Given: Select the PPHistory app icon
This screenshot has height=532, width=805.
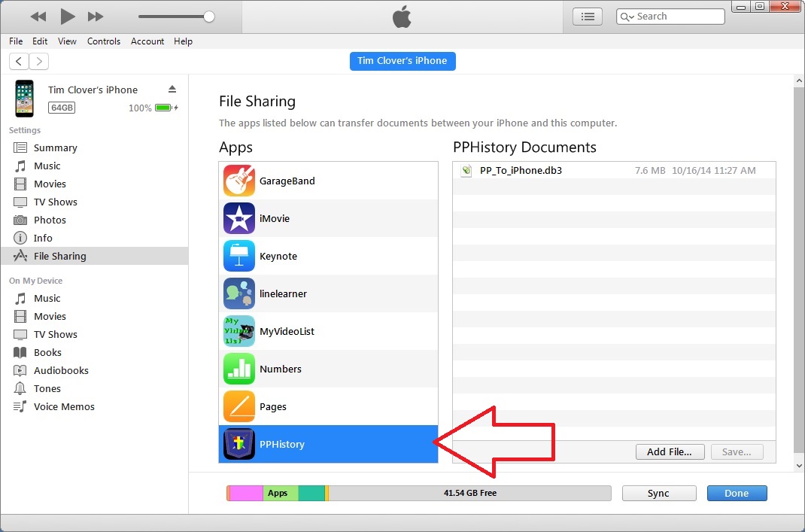Looking at the screenshot, I should pyautogui.click(x=239, y=444).
